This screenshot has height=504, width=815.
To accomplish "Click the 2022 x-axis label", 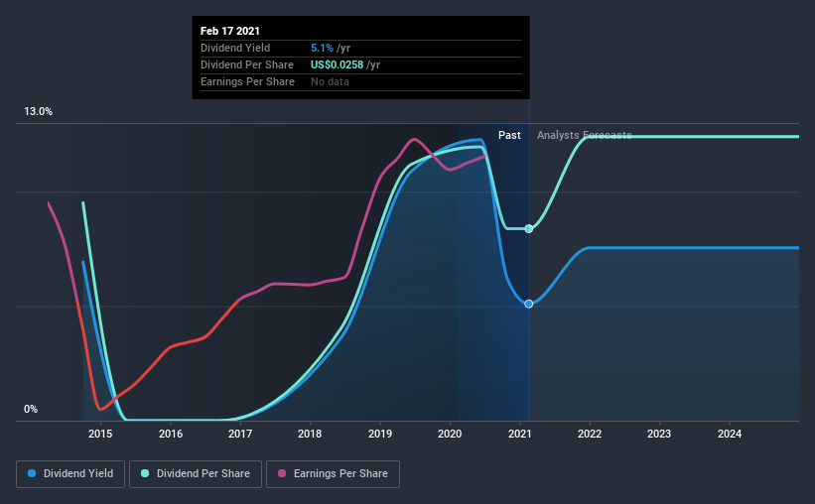I will [x=590, y=434].
